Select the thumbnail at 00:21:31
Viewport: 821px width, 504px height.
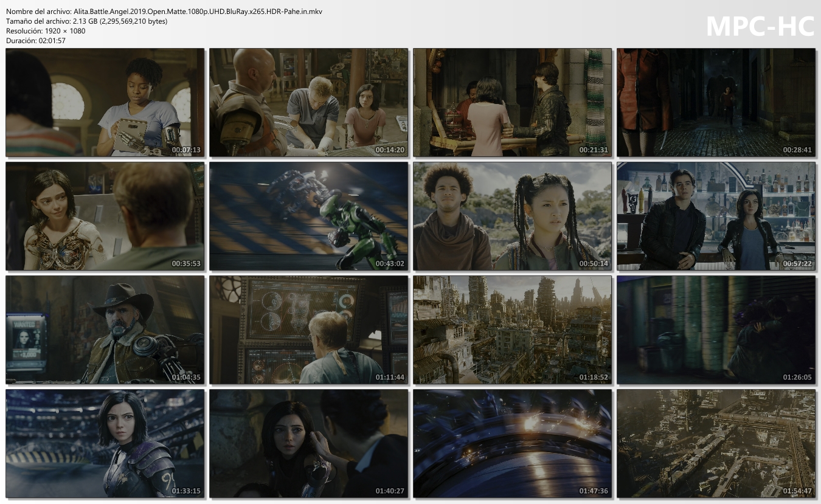point(513,102)
